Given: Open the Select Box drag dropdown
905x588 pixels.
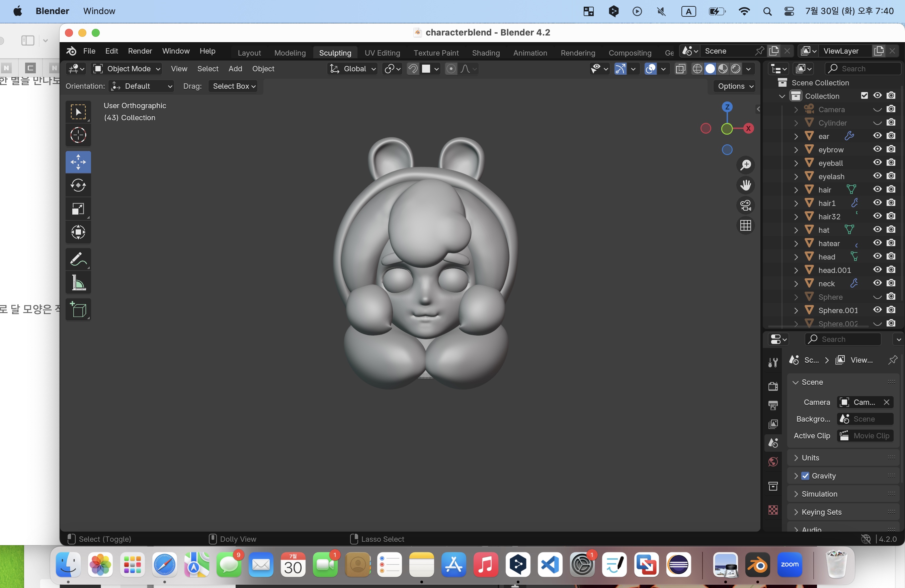Looking at the screenshot, I should pyautogui.click(x=234, y=86).
